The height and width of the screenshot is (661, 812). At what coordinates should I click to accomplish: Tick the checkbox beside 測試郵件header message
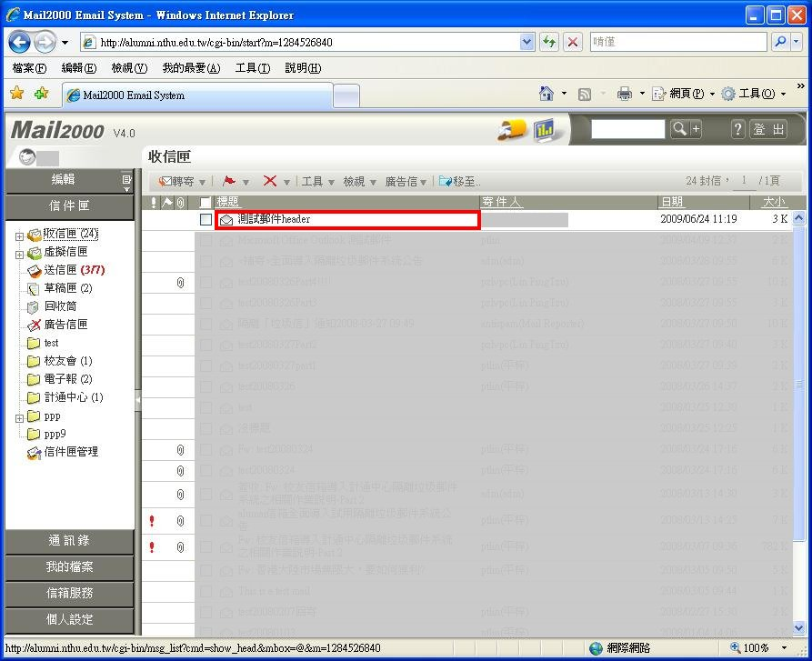(x=206, y=219)
